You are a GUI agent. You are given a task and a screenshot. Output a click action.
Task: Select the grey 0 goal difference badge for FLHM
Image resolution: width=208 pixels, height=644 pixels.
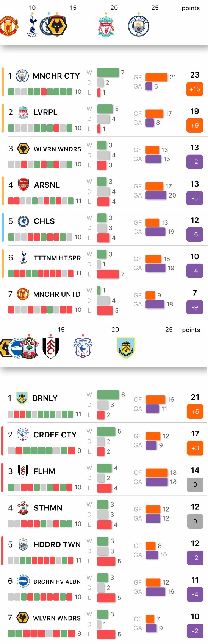pos(195,485)
